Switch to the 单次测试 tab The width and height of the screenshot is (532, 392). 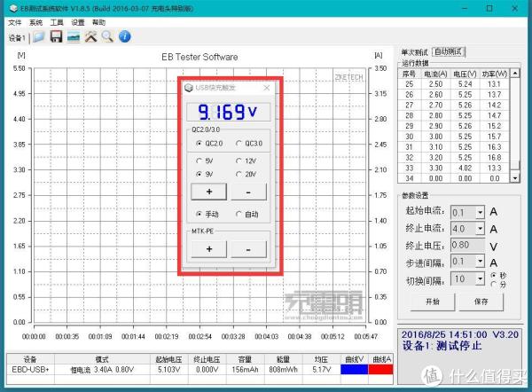[415, 52]
